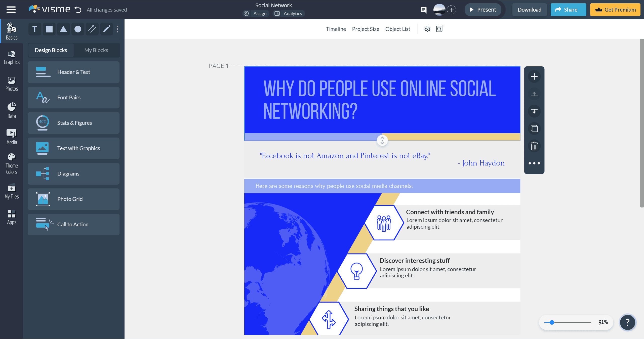
Task: Open the Apps sidebar panel
Action: tap(12, 218)
